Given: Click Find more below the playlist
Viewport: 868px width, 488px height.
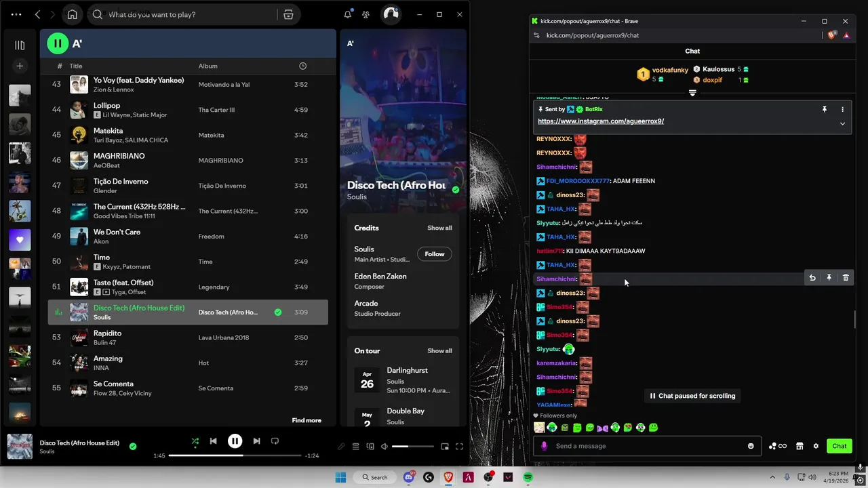Looking at the screenshot, I should click(307, 420).
